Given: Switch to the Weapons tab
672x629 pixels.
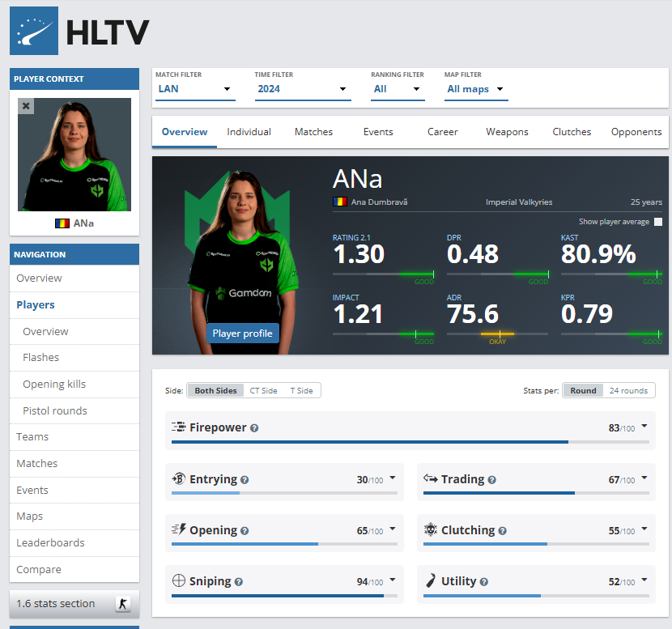Looking at the screenshot, I should [x=507, y=131].
